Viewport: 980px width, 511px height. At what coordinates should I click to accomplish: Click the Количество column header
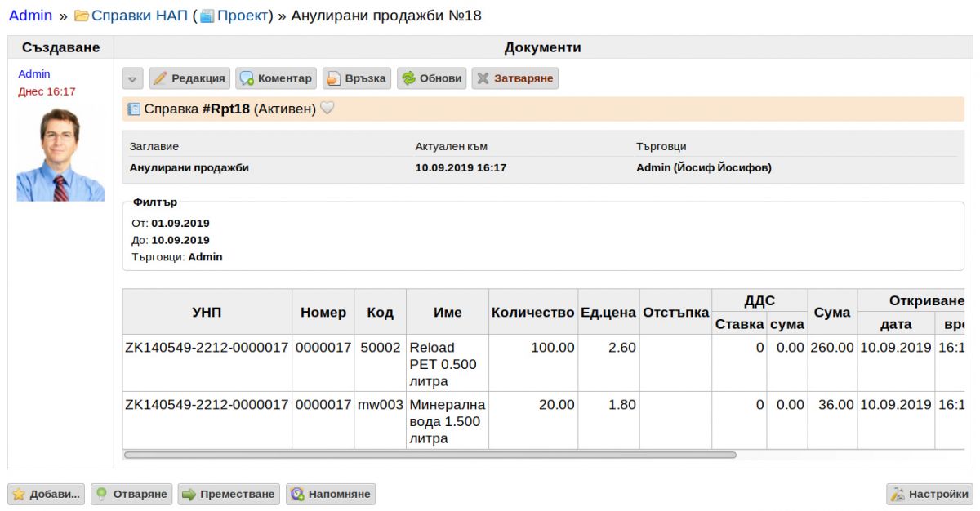(532, 312)
